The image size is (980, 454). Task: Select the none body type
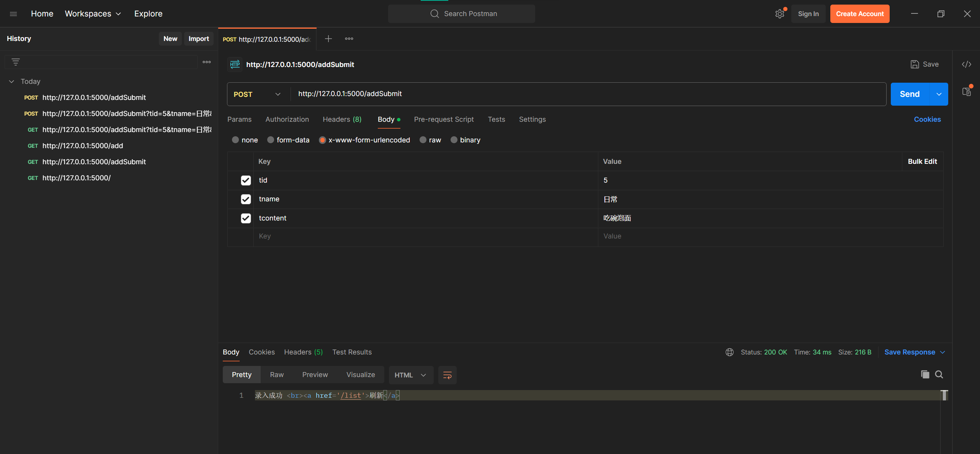[x=235, y=140]
